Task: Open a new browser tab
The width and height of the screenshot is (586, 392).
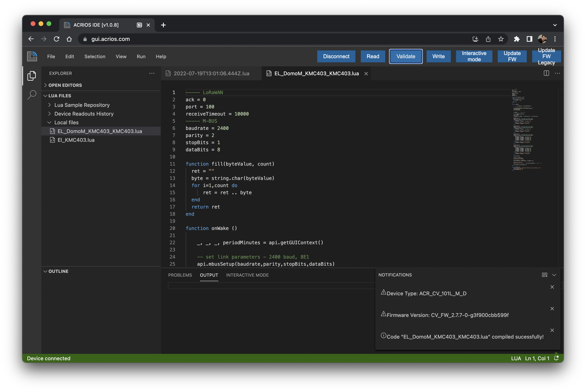Action: 163,25
